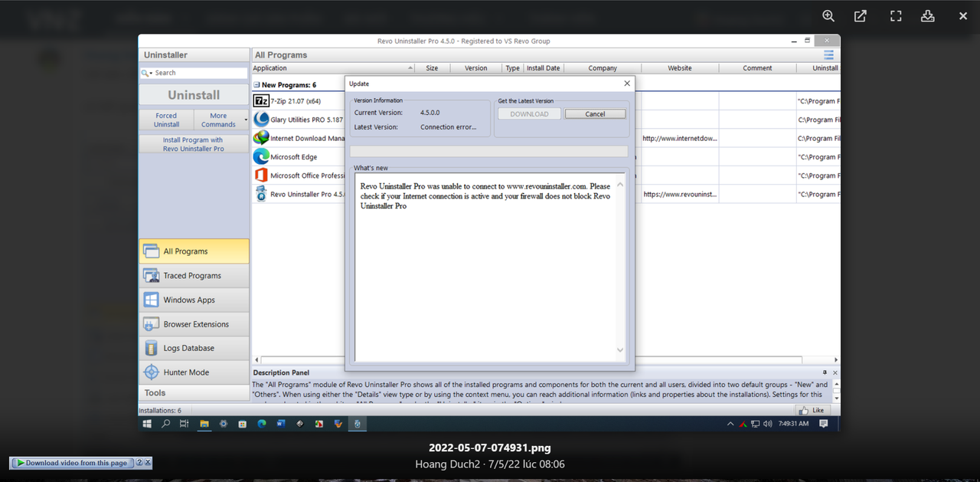This screenshot has width=980, height=482.
Task: Sort by Version column header
Action: point(476,68)
